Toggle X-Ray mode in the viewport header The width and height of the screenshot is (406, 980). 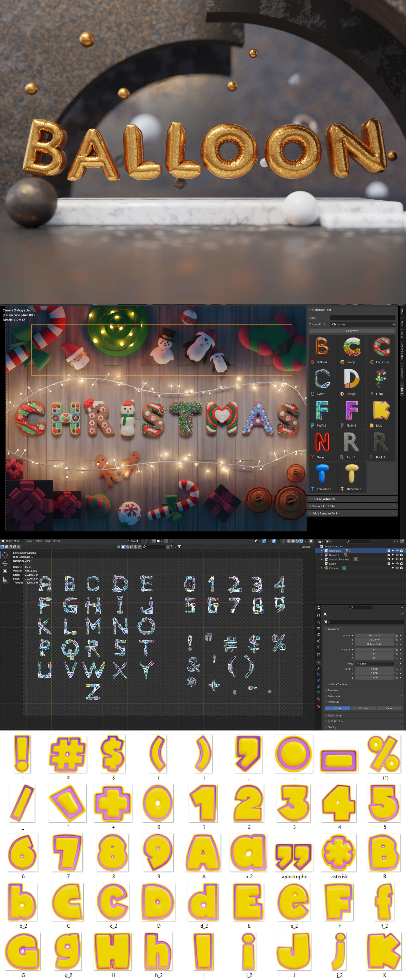point(283,541)
